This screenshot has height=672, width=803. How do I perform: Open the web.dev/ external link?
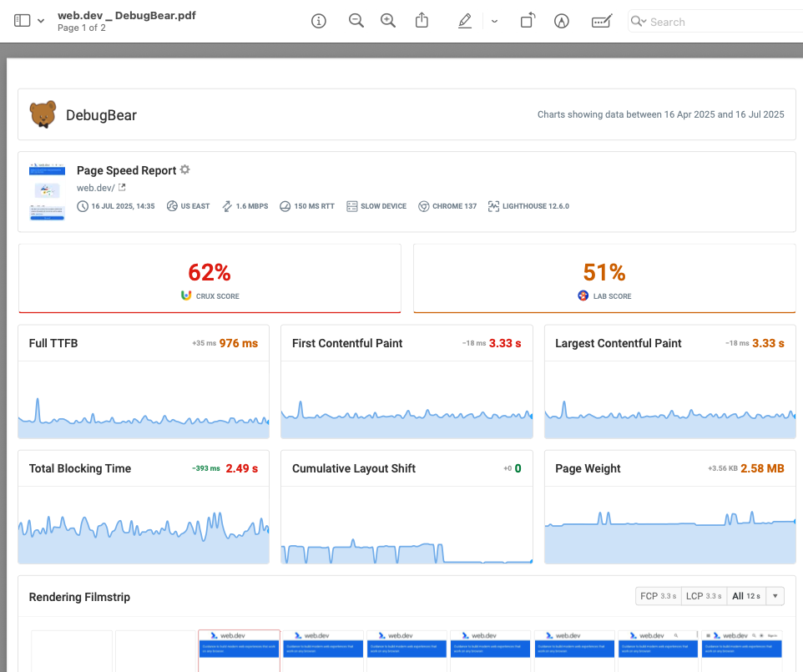pos(96,188)
